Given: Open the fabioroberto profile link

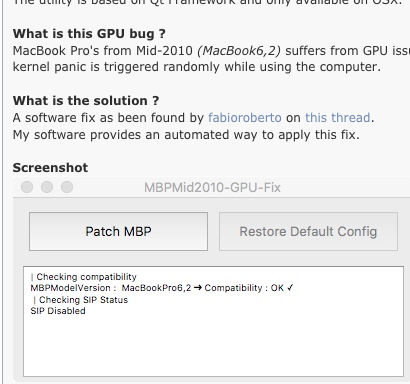Looking at the screenshot, I should 245,118.
